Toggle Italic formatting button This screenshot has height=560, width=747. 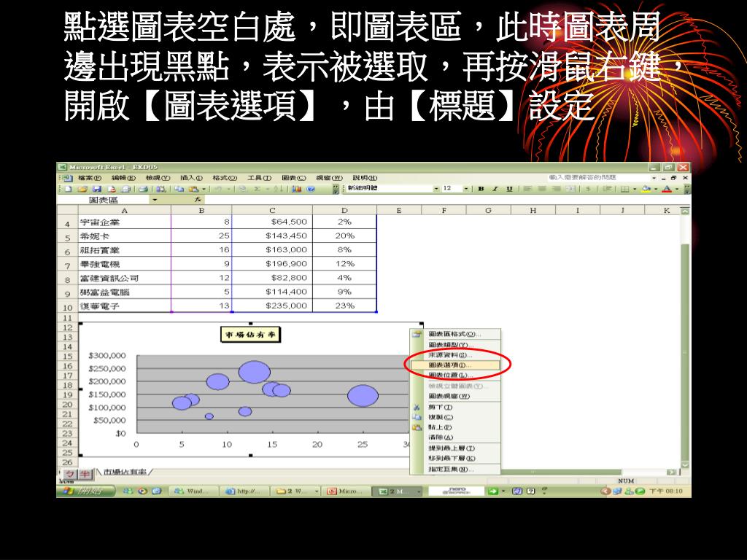tap(495, 189)
